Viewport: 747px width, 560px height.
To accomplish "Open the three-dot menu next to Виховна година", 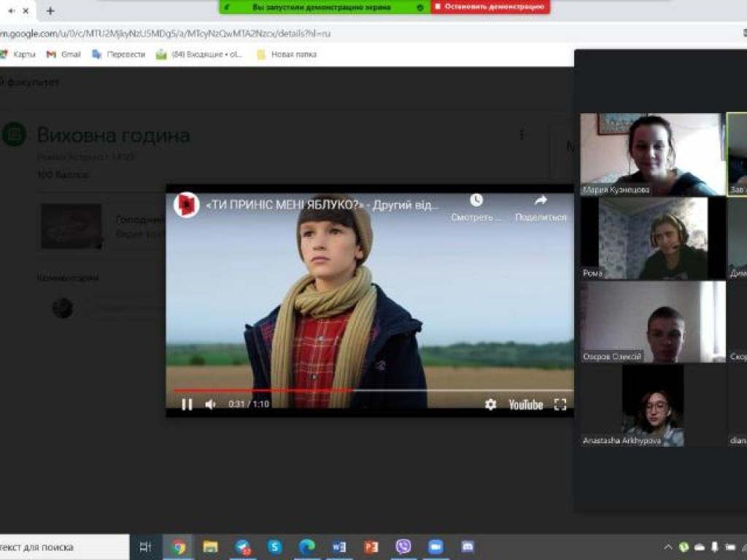I will [521, 135].
